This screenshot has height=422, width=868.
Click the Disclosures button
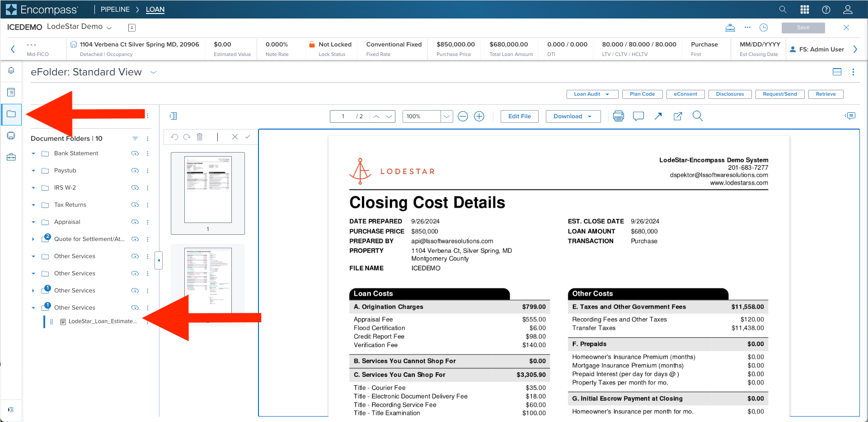(730, 94)
